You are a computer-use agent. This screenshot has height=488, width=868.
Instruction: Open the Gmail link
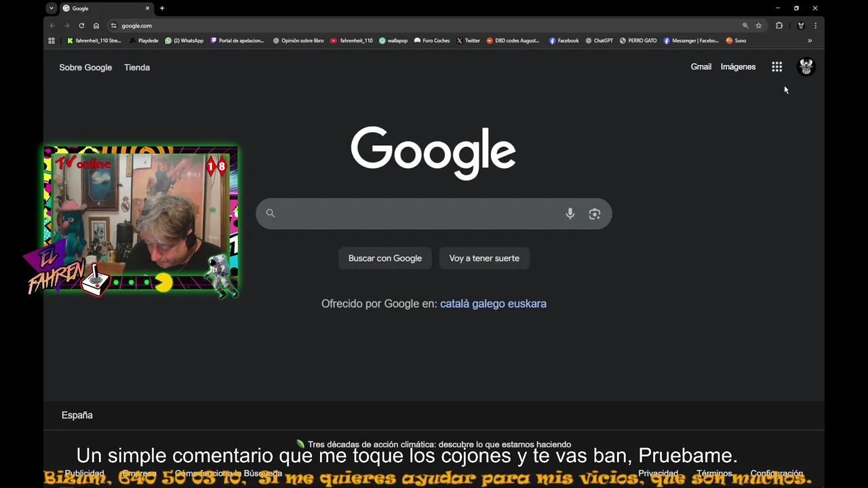(701, 67)
